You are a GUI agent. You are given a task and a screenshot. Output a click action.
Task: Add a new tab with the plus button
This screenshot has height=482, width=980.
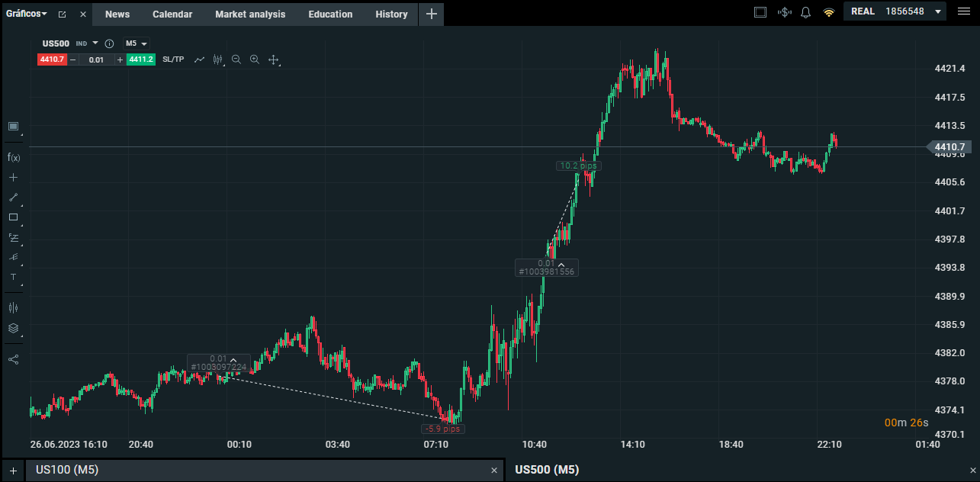431,14
